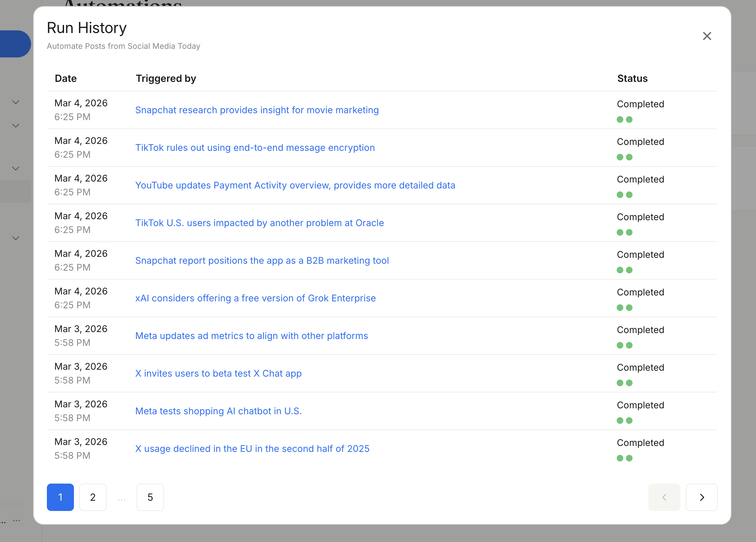Viewport: 756px width, 542px height.
Task: Click status dots beside TikTok encryption run
Action: click(625, 156)
